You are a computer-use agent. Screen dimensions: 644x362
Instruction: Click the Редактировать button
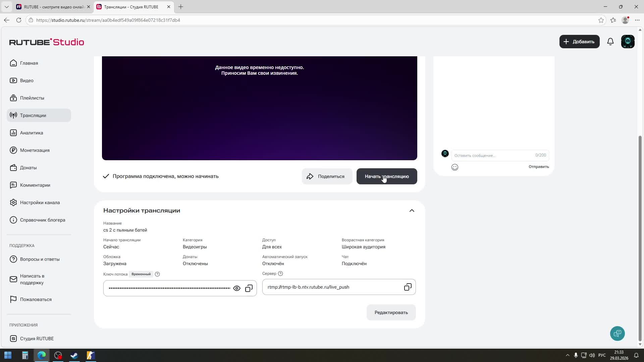pyautogui.click(x=391, y=312)
